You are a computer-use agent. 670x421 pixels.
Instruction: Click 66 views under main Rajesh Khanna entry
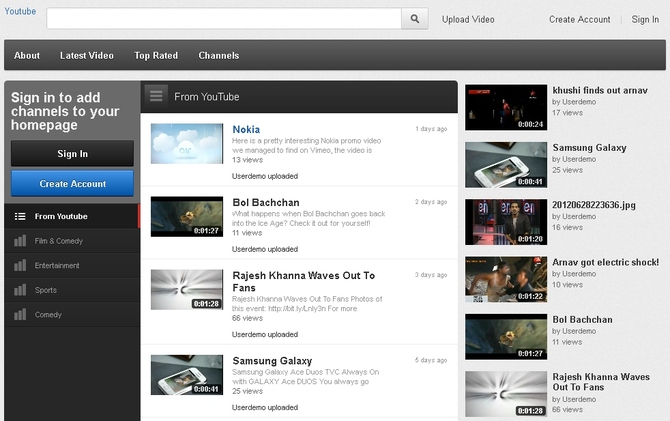(x=247, y=318)
